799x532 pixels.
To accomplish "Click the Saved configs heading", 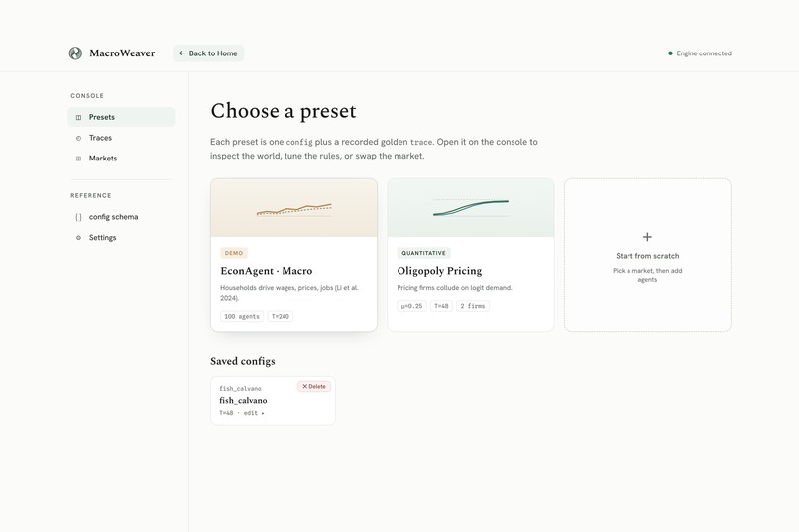I will pyautogui.click(x=243, y=361).
